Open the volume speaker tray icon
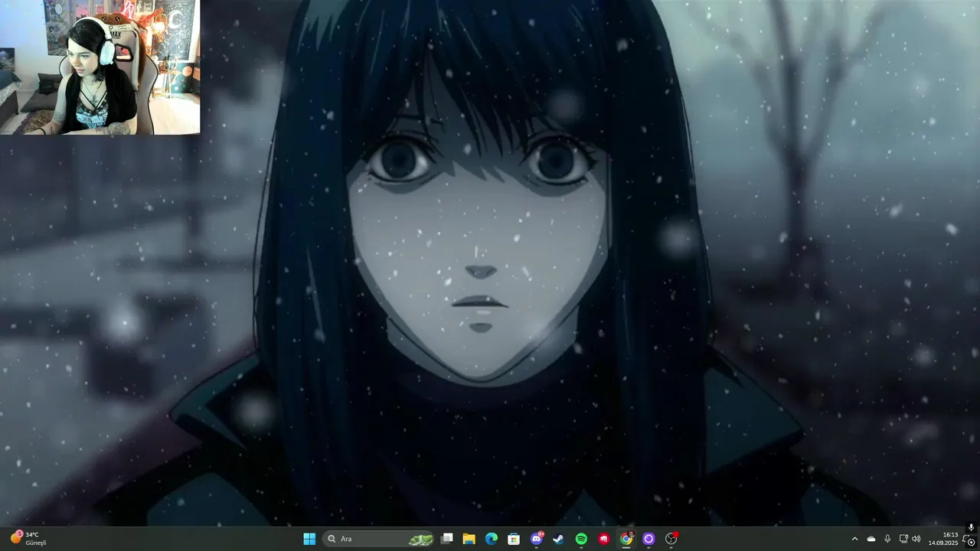 [916, 539]
